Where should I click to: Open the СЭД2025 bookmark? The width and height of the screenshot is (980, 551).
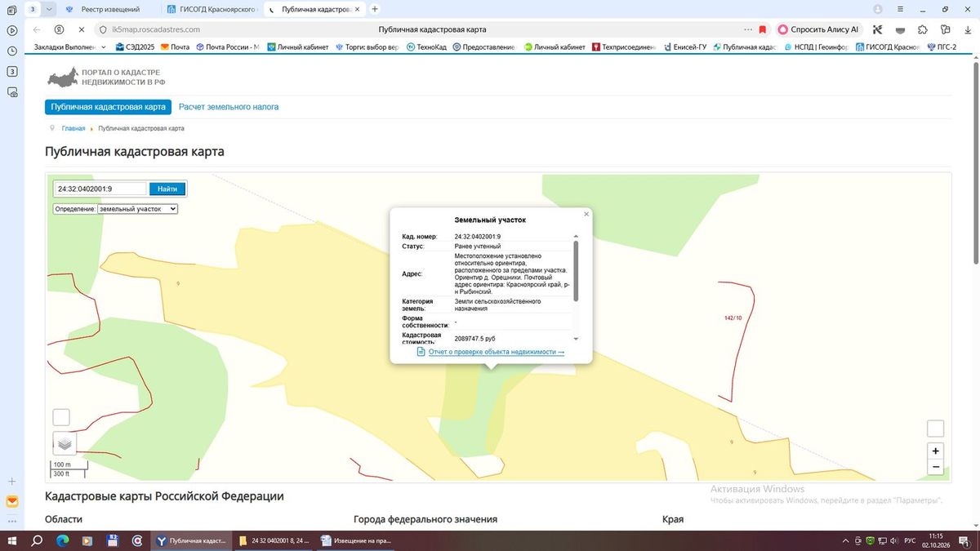click(x=136, y=47)
